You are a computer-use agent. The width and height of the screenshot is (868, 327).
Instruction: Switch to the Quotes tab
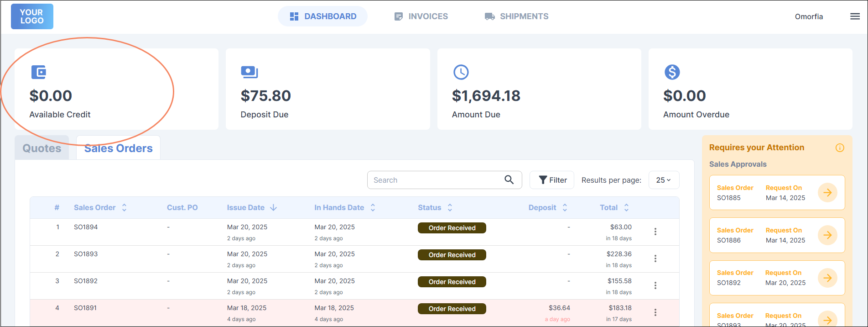[42, 148]
